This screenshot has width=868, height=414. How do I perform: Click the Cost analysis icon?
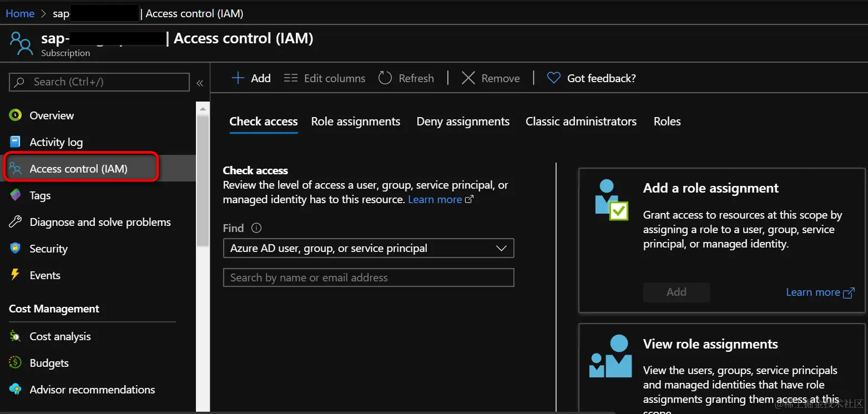(16, 336)
